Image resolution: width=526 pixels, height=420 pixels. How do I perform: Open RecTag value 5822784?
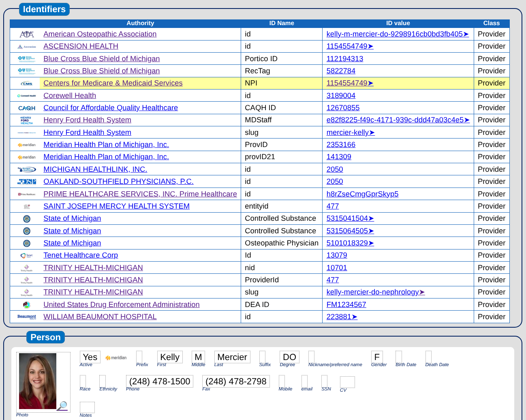tap(341, 71)
